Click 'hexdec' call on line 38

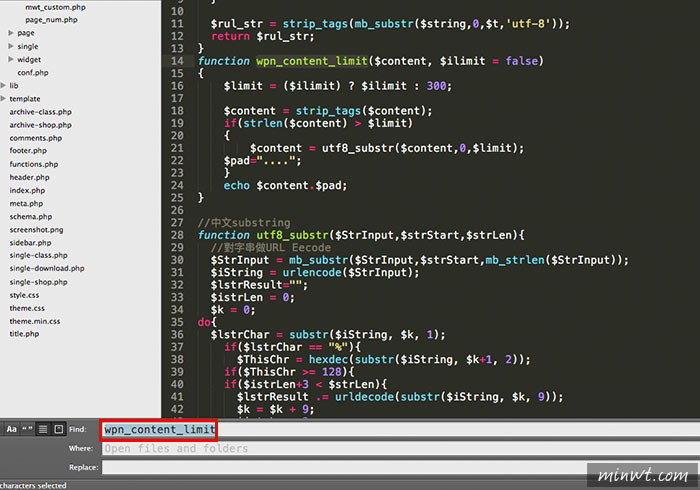(328, 360)
